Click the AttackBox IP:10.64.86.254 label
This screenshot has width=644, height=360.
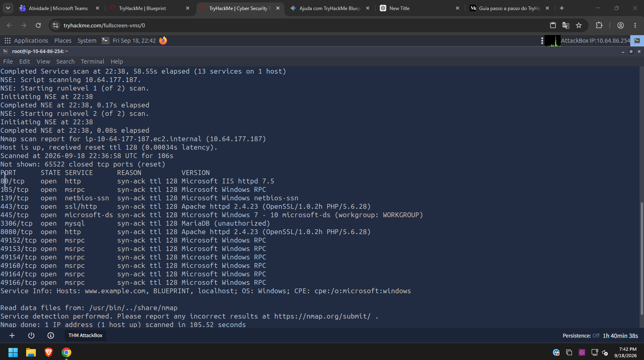[595, 41]
